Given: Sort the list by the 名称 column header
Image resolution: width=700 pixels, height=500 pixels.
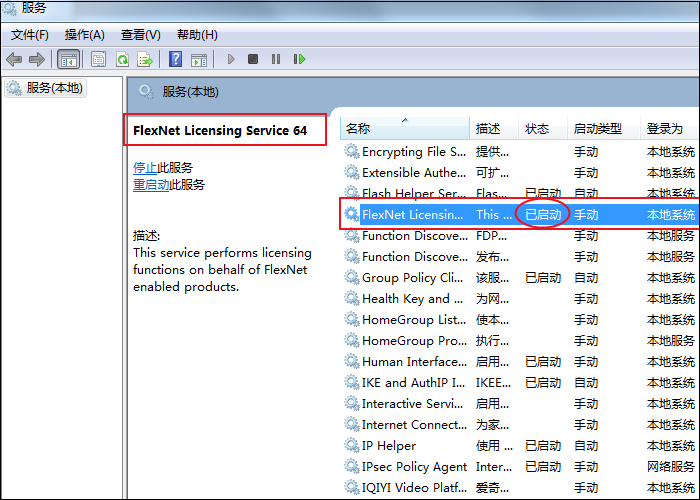Looking at the screenshot, I should [358, 129].
